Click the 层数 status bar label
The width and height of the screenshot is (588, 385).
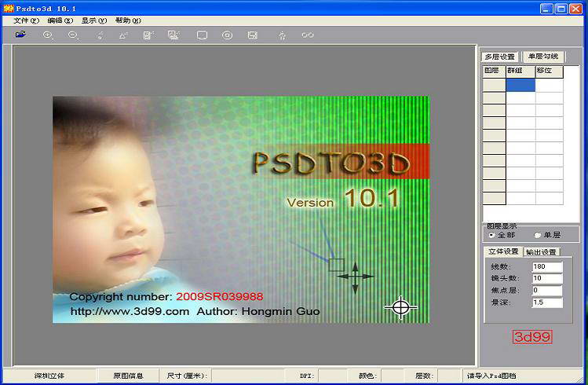(x=424, y=376)
